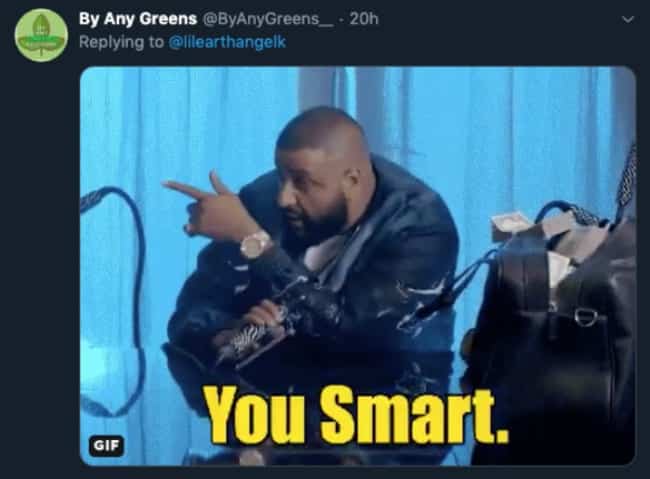This screenshot has height=479, width=650.
Task: Open the @ByAnyGreens__ handle
Action: tap(267, 19)
